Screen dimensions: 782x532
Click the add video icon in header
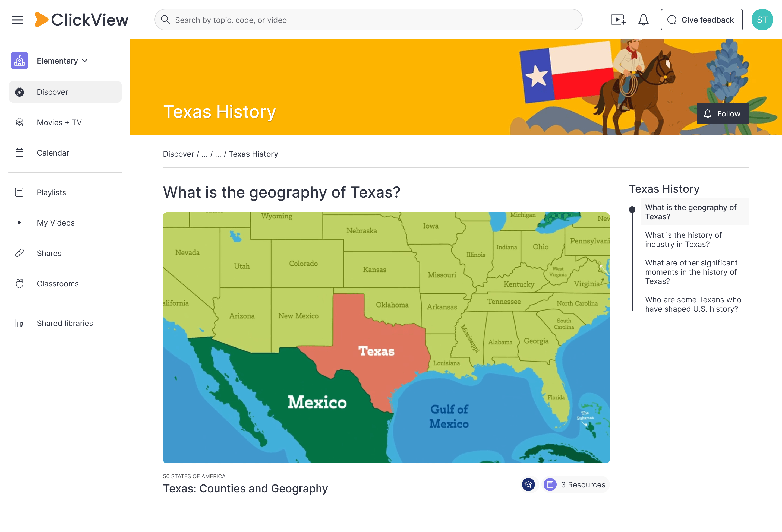point(618,20)
